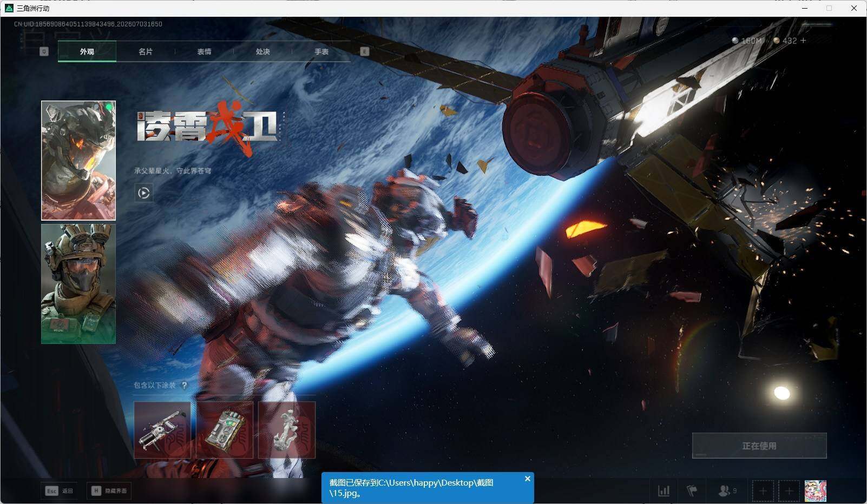The width and height of the screenshot is (867, 504).
Task: Click the Esc 返回 button
Action: pos(58,490)
